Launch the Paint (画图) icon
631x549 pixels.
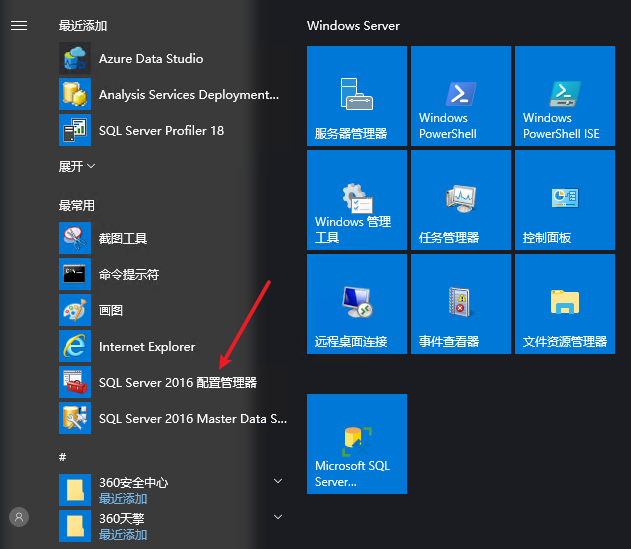pos(75,310)
